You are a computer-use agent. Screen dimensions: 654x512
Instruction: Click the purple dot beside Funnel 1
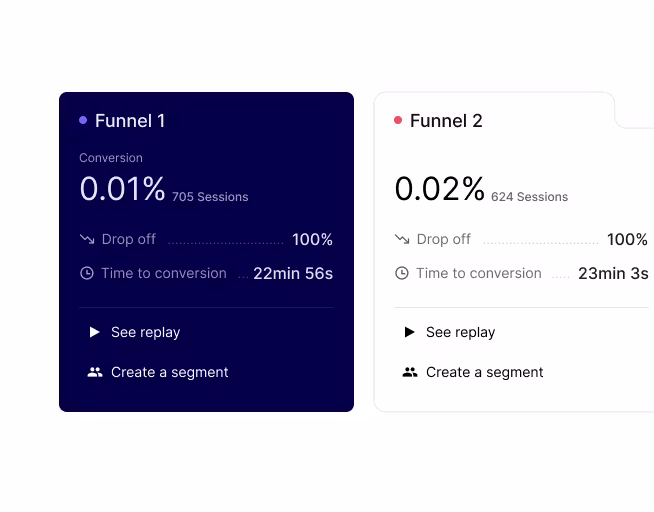click(83, 120)
